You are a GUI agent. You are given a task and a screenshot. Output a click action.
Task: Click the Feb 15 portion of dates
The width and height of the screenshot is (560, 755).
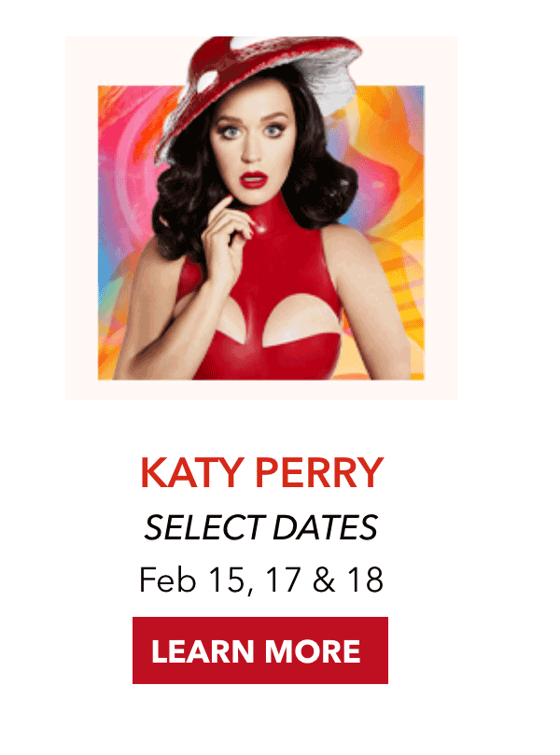tap(192, 580)
